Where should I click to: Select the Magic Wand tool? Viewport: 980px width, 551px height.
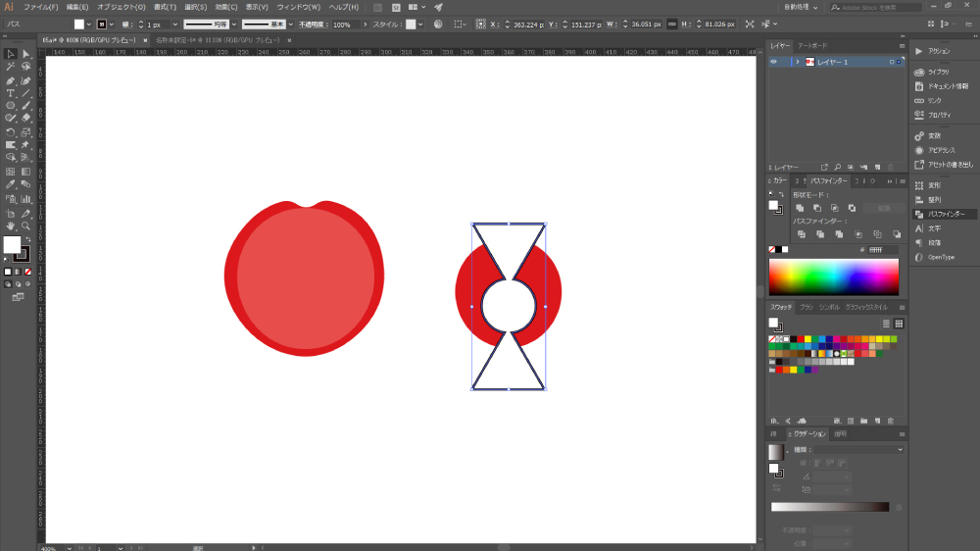(11, 67)
